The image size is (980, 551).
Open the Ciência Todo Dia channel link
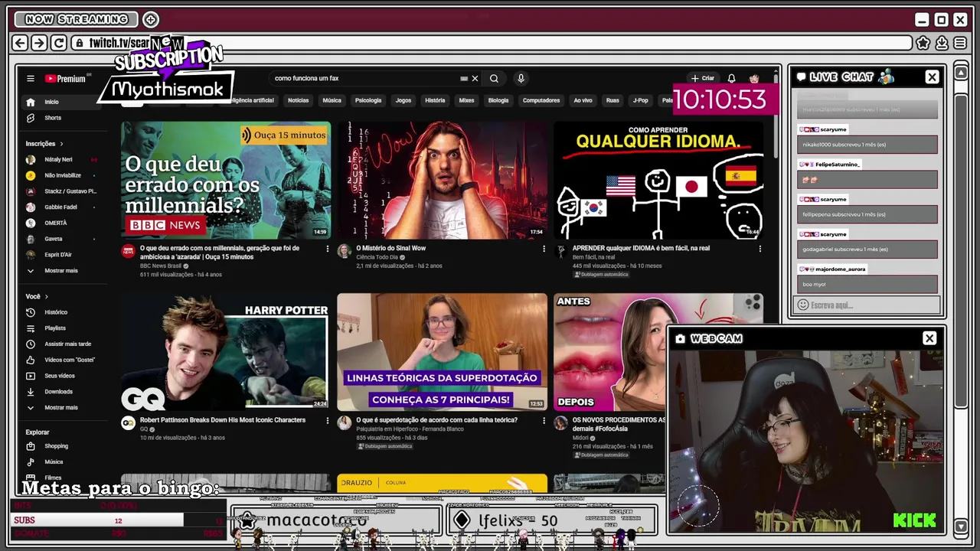pos(377,257)
